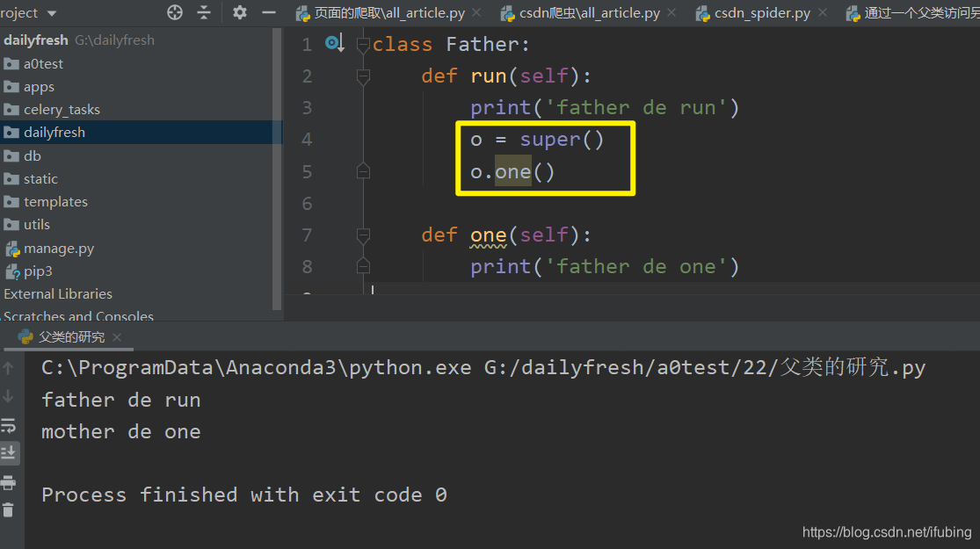Click the down stack trace arrow in run panel

pos(9,397)
